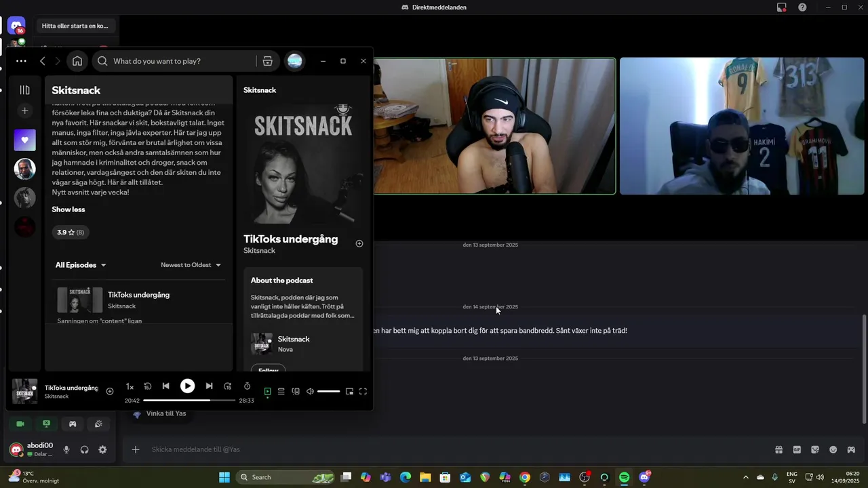Toggle Your Library panel icon in Spotify
Viewport: 868px width, 488px height.
pos(25,90)
